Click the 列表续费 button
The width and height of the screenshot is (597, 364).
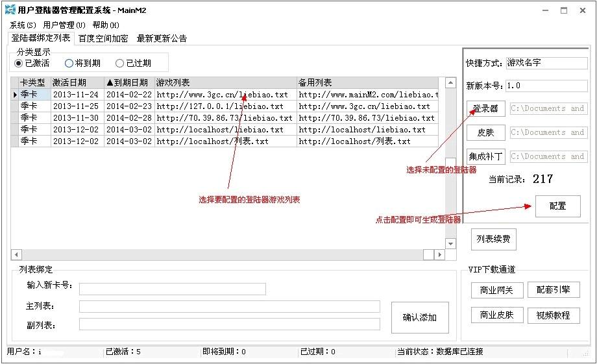493,239
